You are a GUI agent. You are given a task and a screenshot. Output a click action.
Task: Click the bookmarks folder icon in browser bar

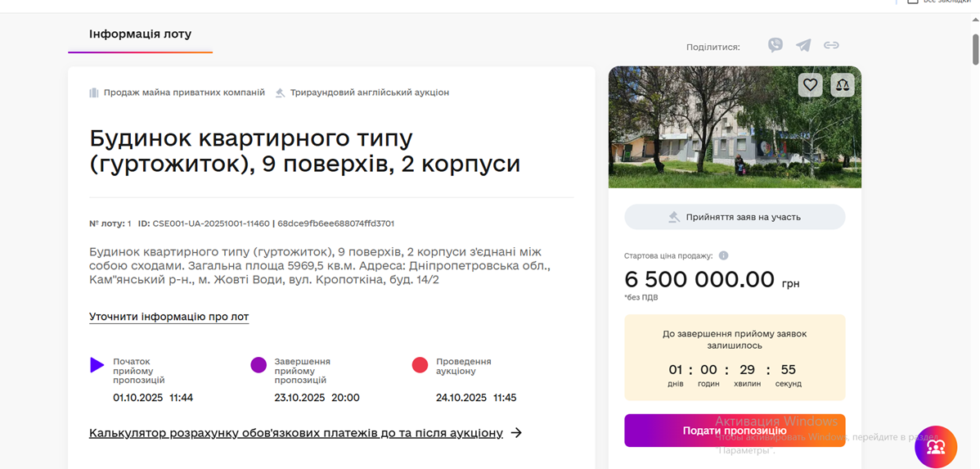click(913, 2)
